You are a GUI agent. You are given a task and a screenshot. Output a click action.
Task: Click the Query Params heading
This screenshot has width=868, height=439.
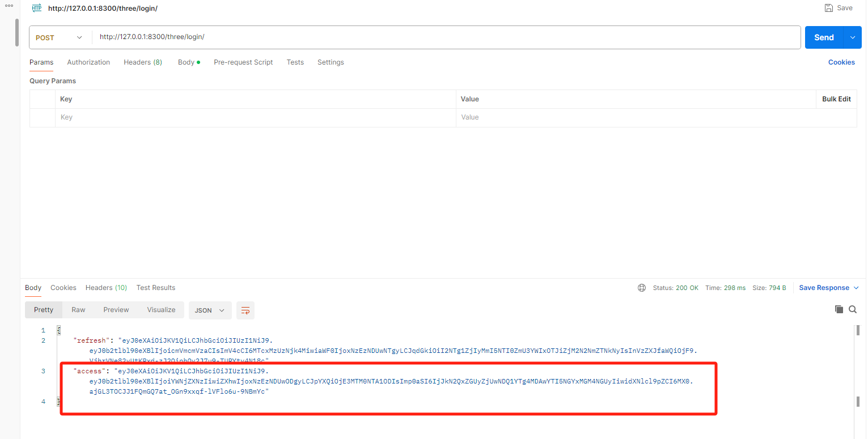click(x=53, y=81)
